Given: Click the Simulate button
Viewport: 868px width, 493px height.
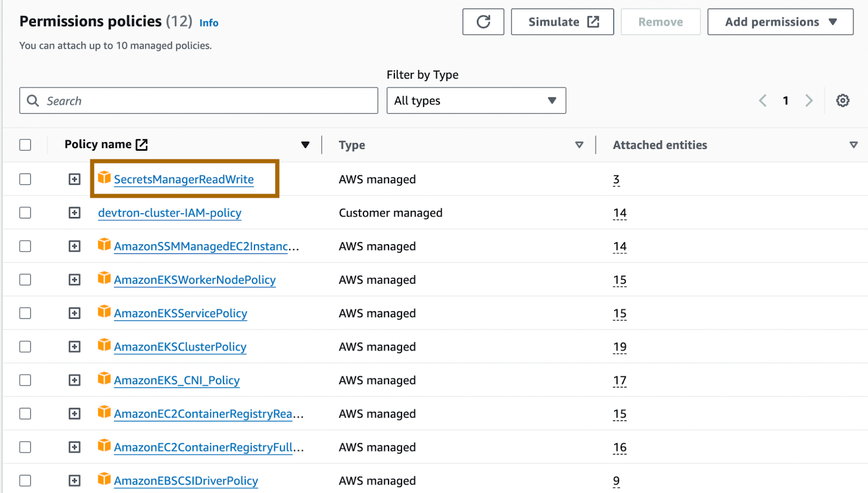Looking at the screenshot, I should click(562, 22).
